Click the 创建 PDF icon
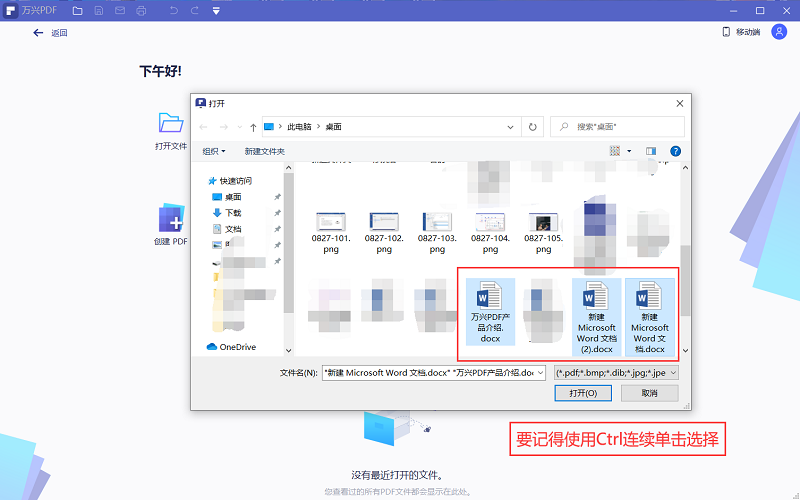Image resolution: width=800 pixels, height=500 pixels. [171, 218]
